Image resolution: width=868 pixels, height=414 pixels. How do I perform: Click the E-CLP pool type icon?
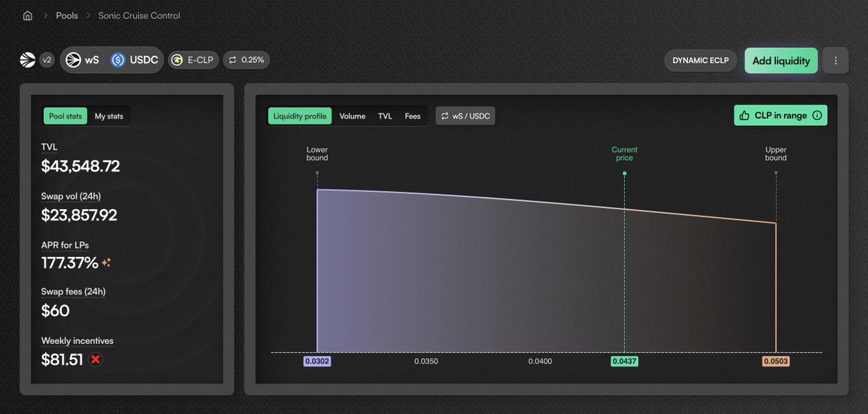pyautogui.click(x=177, y=60)
